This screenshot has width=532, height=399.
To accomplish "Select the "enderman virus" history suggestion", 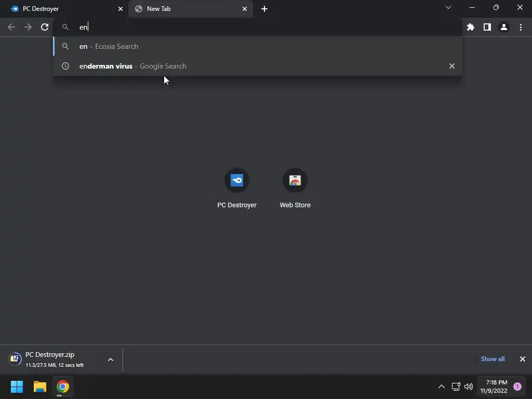I will pos(258,66).
